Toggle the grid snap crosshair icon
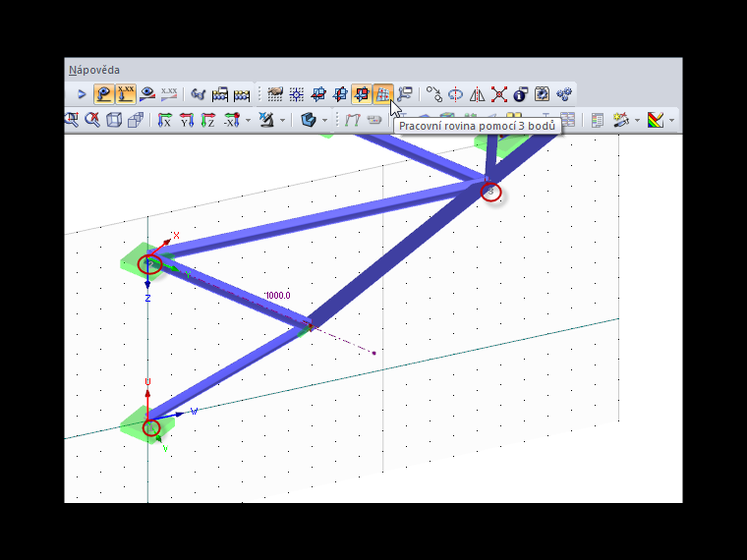The width and height of the screenshot is (747, 560). pyautogui.click(x=296, y=94)
